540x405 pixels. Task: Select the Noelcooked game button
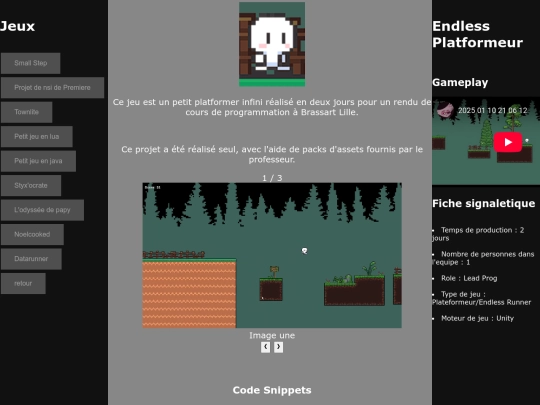(32, 234)
